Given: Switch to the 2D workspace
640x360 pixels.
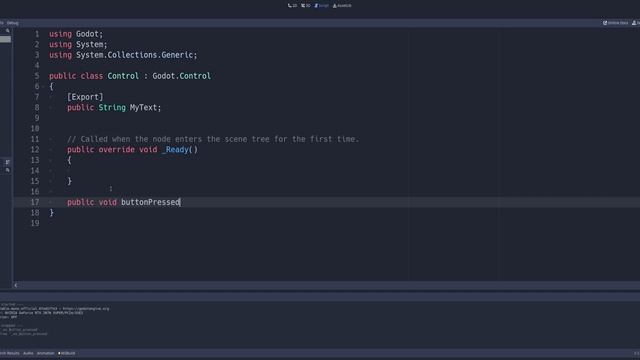Looking at the screenshot, I should [293, 6].
